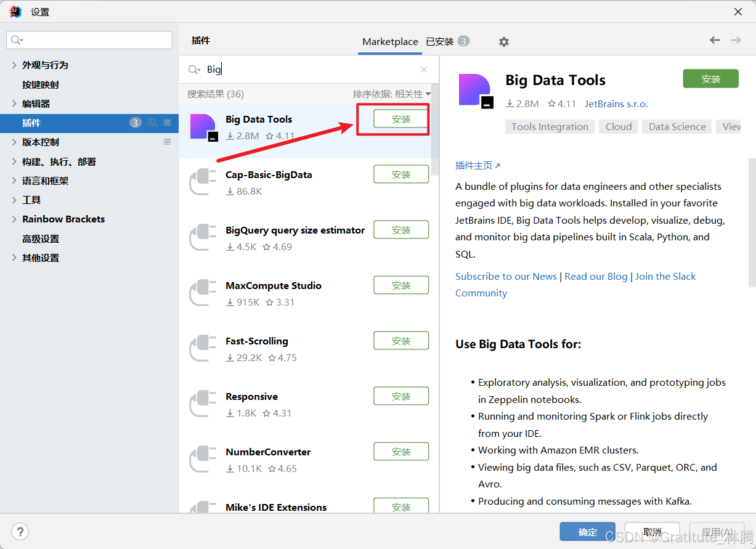Open Read our Blog link

point(596,276)
